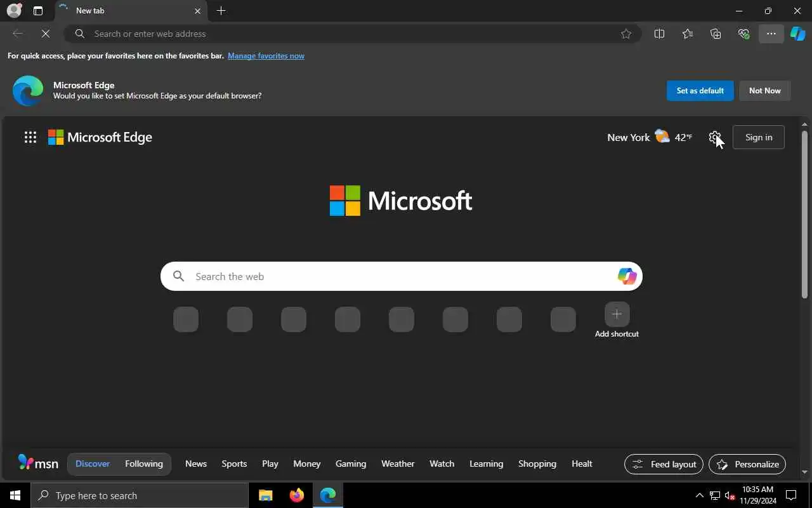Click Manage favorites now link

coord(266,56)
